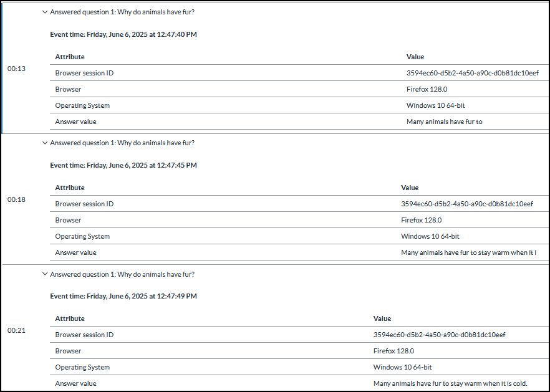Click 'Browser' label in 00:18 event
Viewport: 550px width, 392px height.
coord(68,220)
